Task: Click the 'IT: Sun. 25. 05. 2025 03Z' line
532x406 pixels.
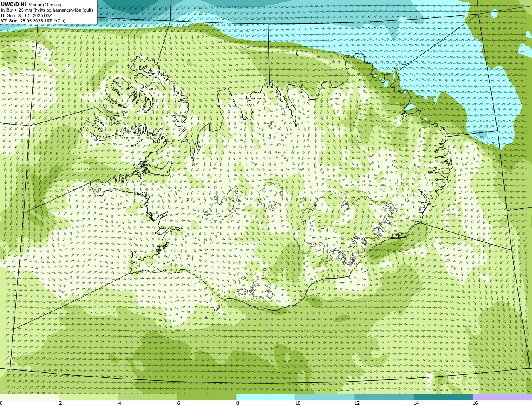Action: 26,15
